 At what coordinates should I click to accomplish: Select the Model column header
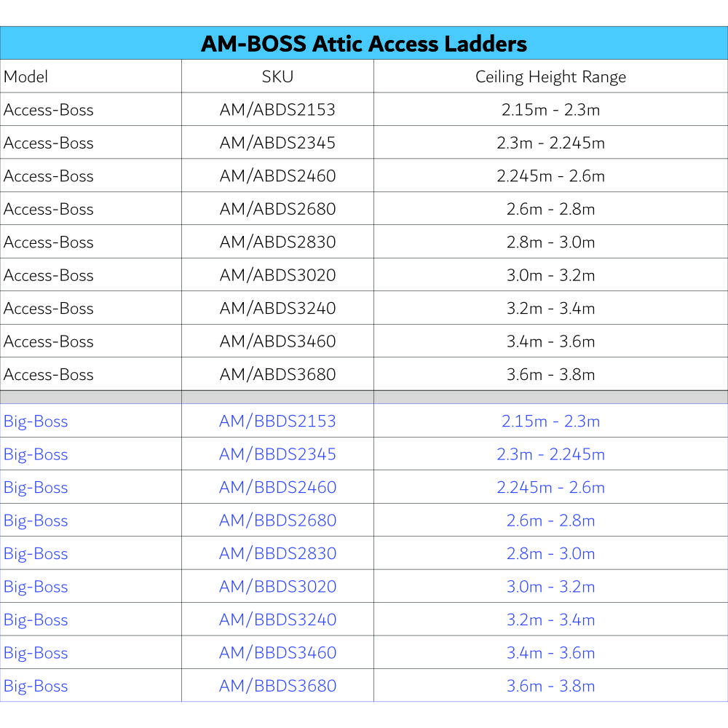coord(26,76)
